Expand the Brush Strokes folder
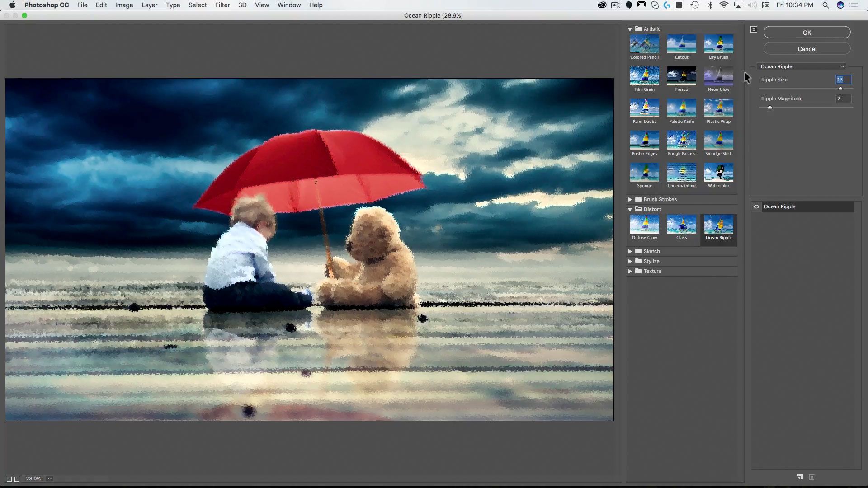This screenshot has width=868, height=488. pyautogui.click(x=630, y=199)
